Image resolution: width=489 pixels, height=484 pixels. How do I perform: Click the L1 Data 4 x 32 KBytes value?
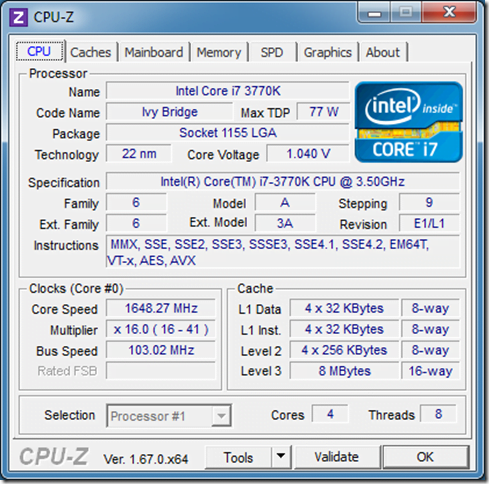coord(344,308)
